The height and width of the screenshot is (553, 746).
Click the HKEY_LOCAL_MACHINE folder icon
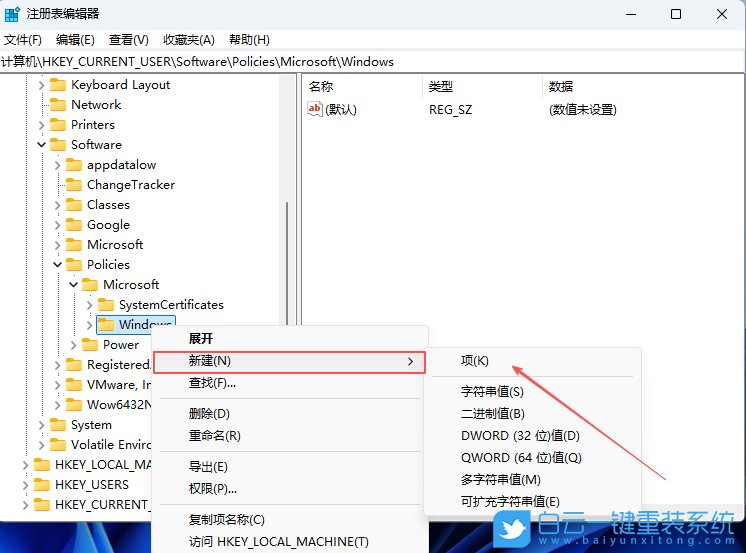tap(42, 464)
